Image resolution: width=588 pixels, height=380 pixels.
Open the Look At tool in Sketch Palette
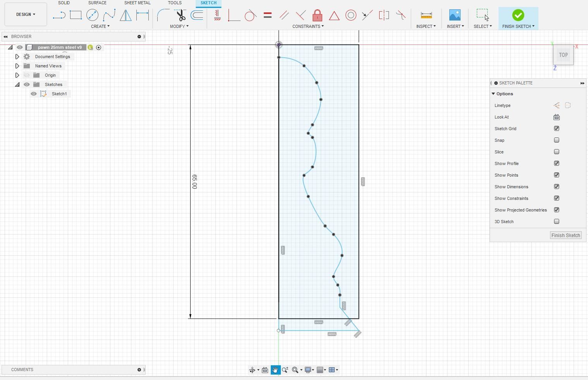(557, 117)
